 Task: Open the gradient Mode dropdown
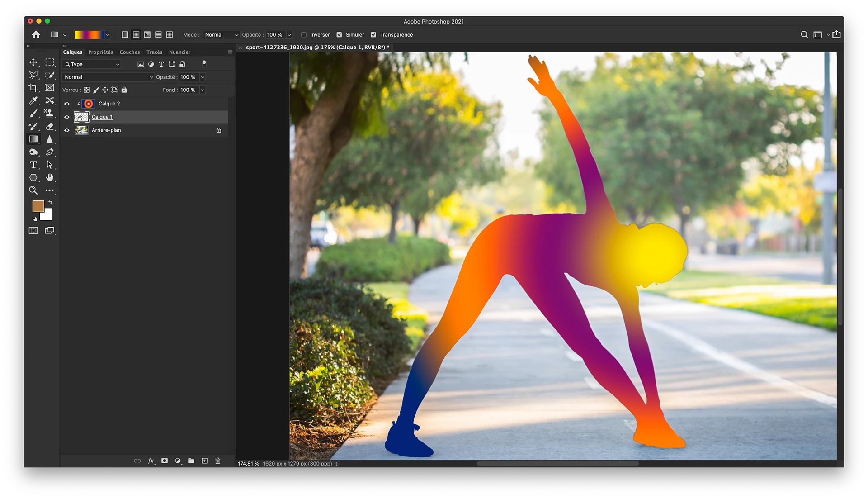[221, 35]
